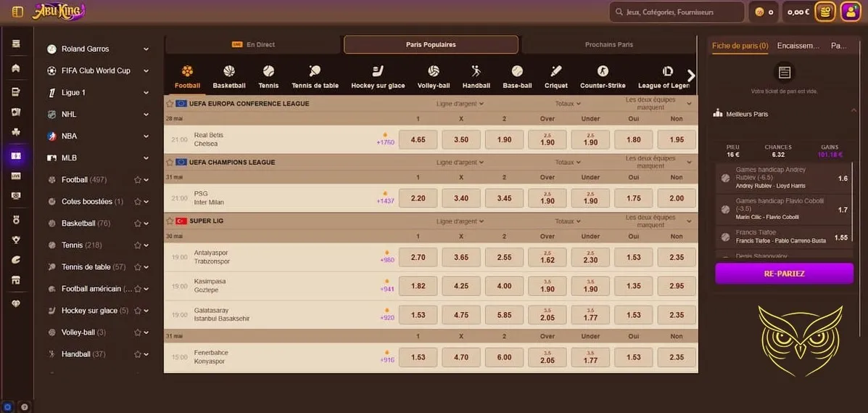
Task: Favorite Basketball in the sidebar with star
Action: 137,224
